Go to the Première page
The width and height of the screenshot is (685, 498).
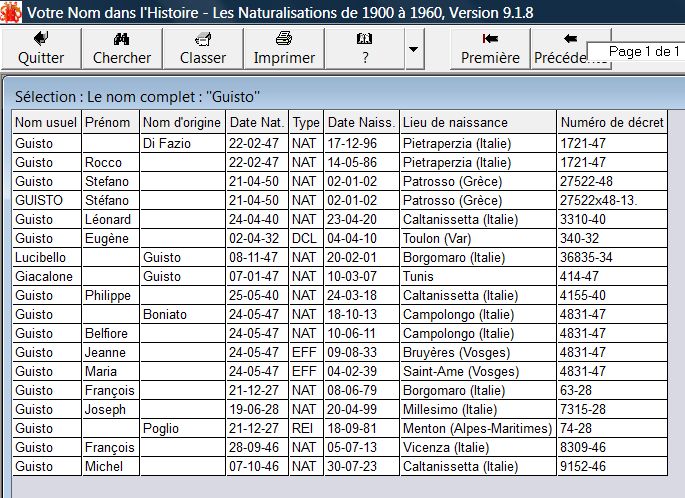point(490,48)
